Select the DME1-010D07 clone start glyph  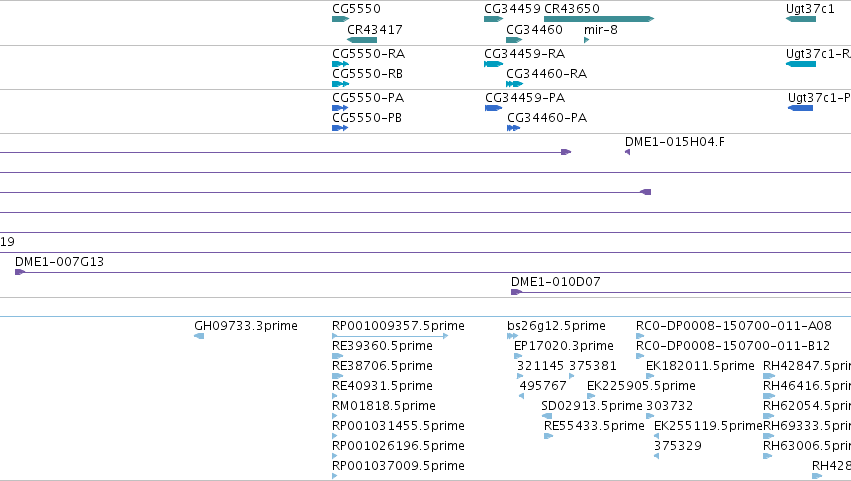tap(516, 292)
